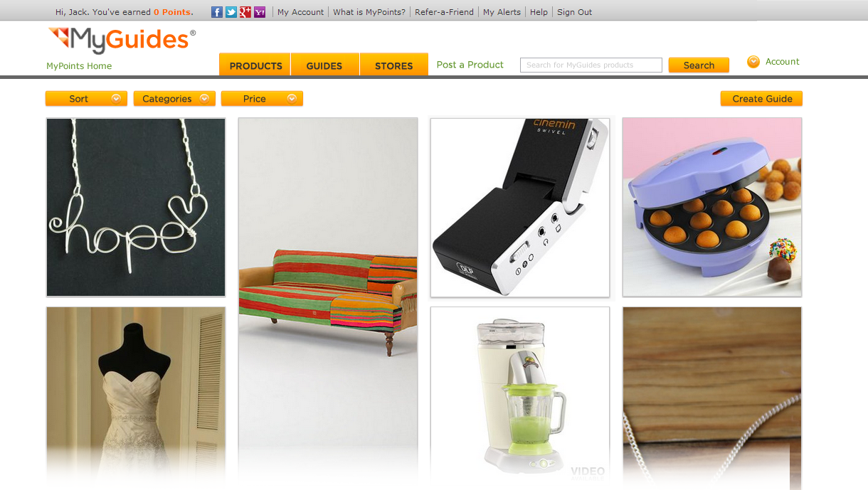
Task: Switch to the PRODUCTS tab
Action: pyautogui.click(x=255, y=64)
